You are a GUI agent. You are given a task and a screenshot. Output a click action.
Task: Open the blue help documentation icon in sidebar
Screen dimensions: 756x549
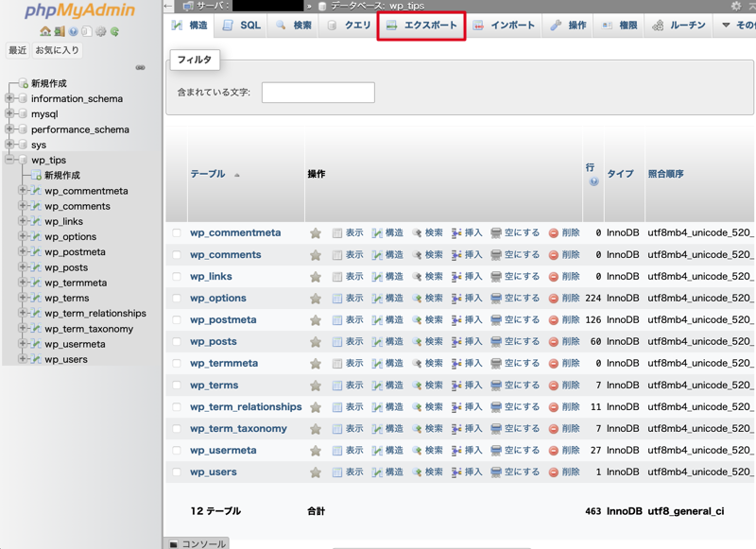point(74,31)
